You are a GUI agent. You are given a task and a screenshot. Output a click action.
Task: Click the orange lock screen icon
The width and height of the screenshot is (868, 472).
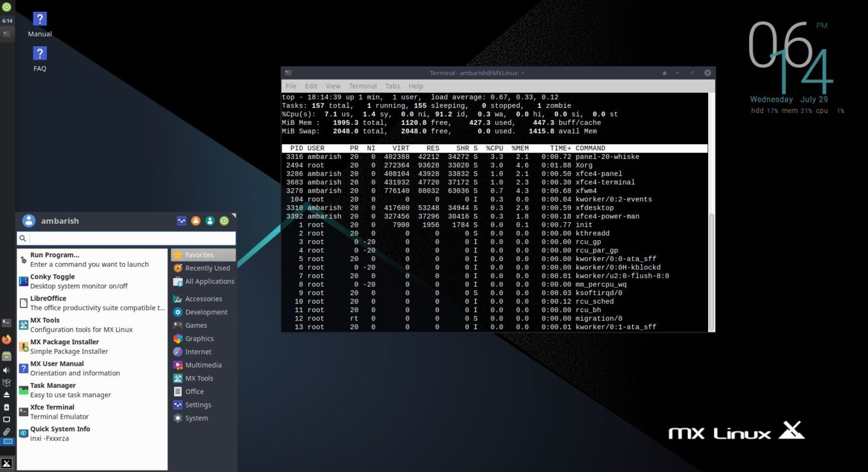(x=196, y=221)
